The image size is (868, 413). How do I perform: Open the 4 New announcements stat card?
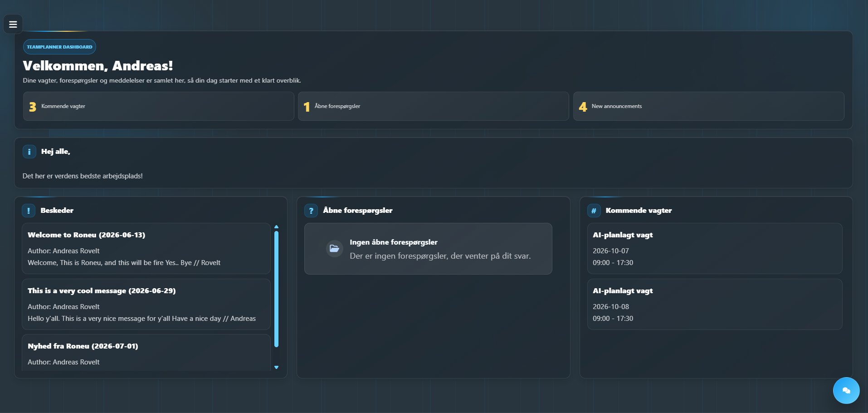(x=708, y=106)
